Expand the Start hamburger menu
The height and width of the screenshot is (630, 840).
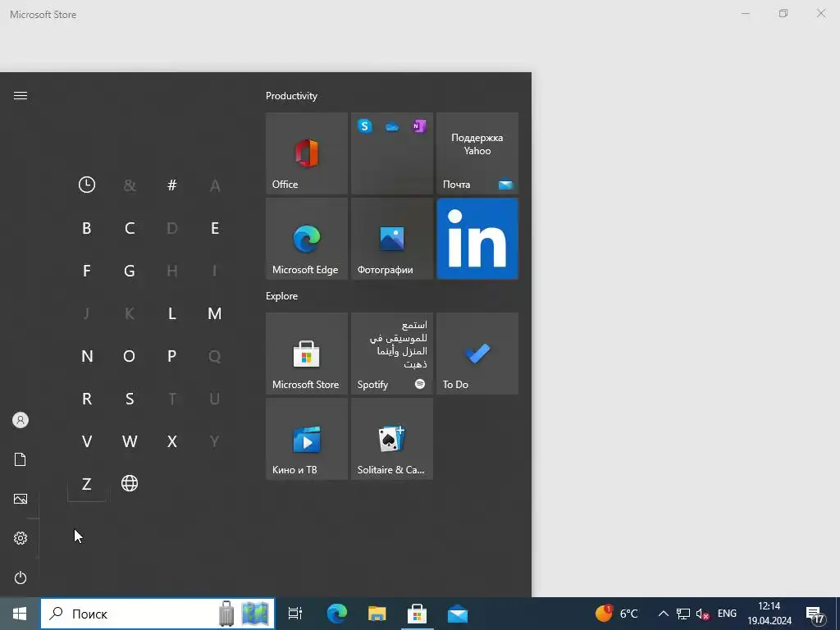pos(21,95)
